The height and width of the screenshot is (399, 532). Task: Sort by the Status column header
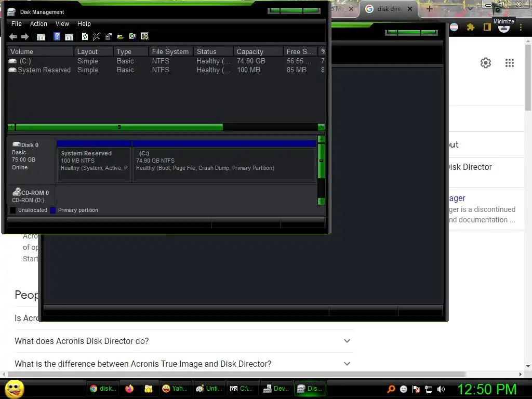click(214, 51)
